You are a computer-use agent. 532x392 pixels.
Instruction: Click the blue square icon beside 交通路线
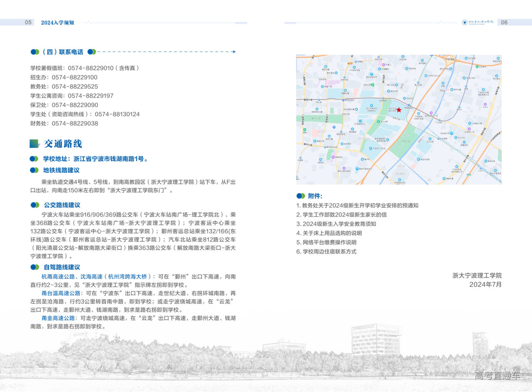click(x=34, y=144)
